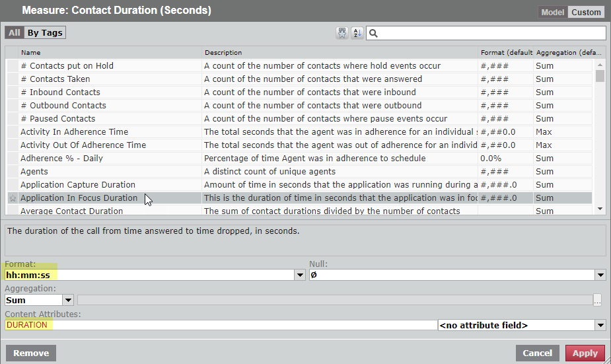Click the A-Z sort icon
This screenshot has width=611, height=364.
click(357, 33)
